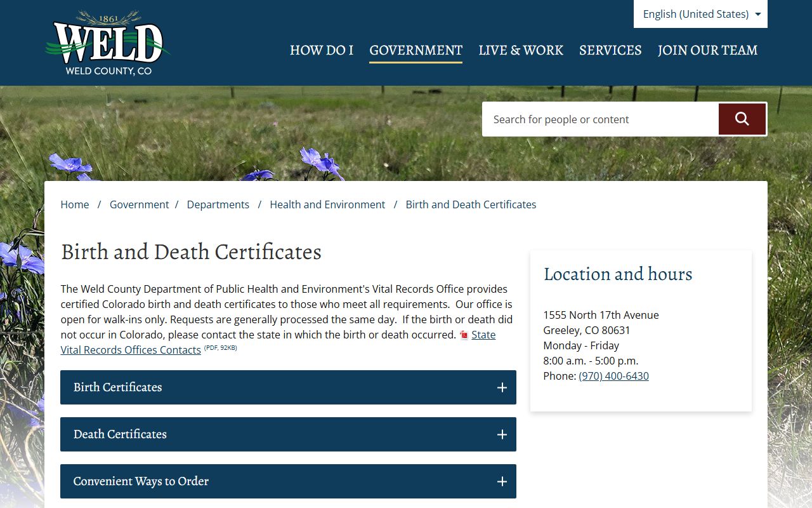Go to the Home breadcrumb link
Viewport: 812px width, 508px height.
75,204
